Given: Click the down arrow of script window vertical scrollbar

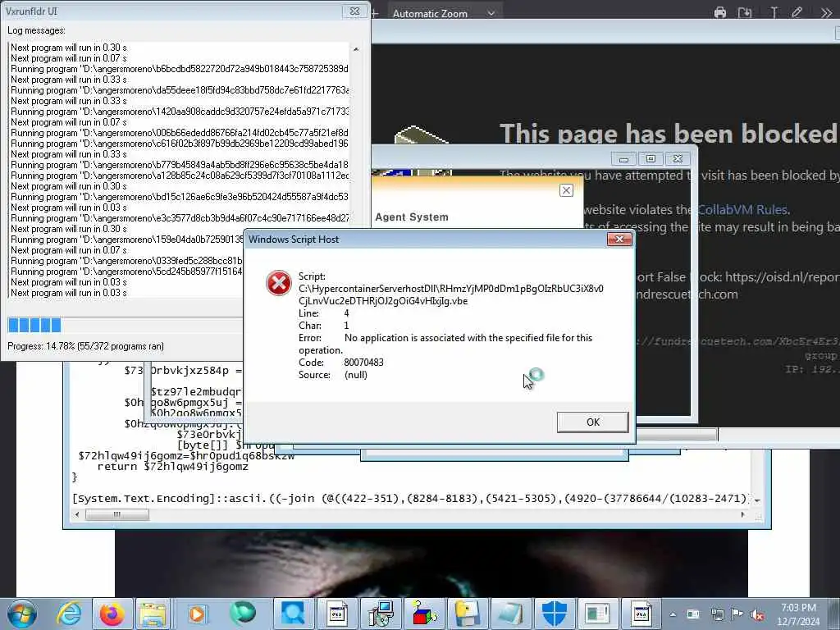Looking at the screenshot, I should point(757,500).
